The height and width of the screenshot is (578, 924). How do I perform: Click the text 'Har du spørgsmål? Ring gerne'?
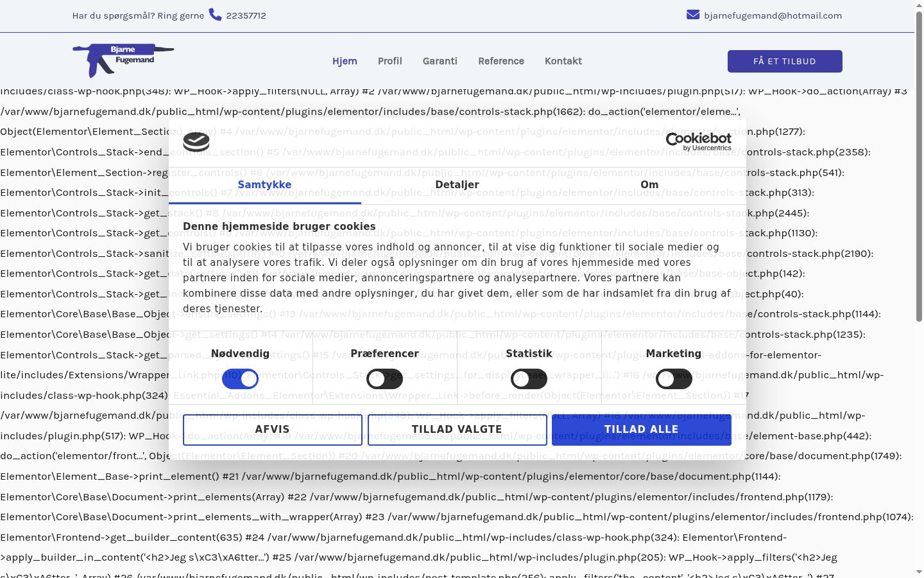pos(138,15)
